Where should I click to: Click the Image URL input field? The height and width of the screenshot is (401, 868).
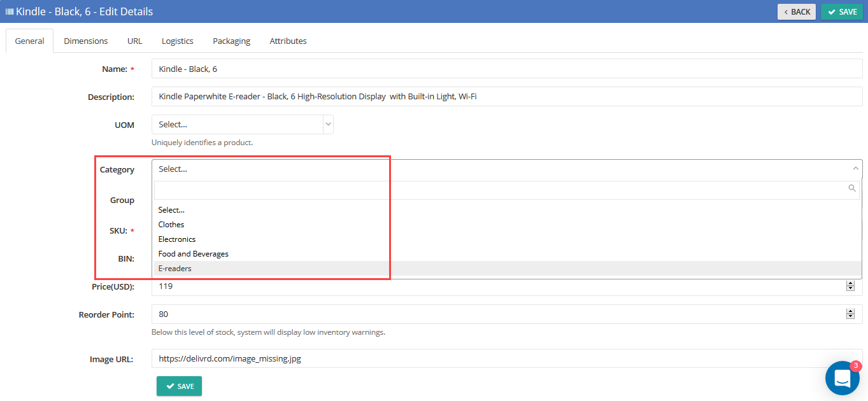pos(507,358)
